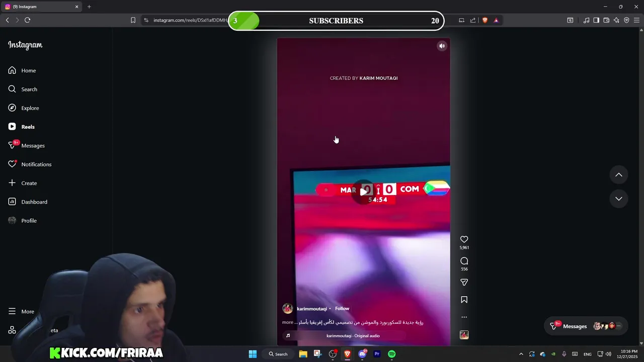Share this page via address bar icon
This screenshot has width=644, height=362.
(473, 20)
